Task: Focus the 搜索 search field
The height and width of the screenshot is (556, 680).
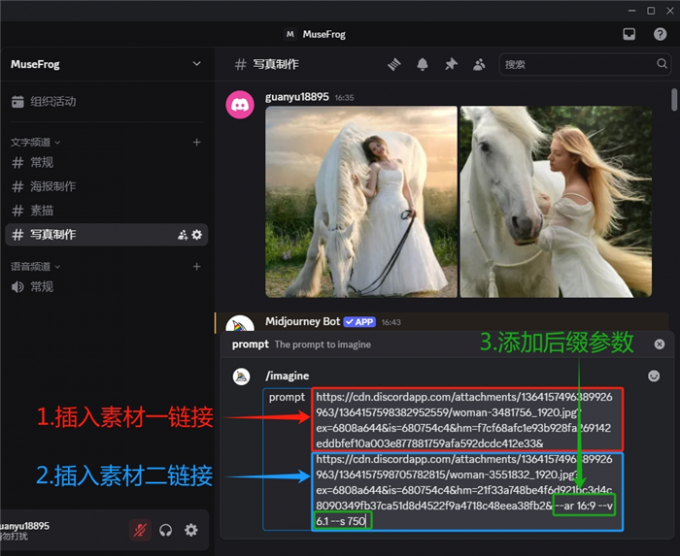Action: (585, 64)
